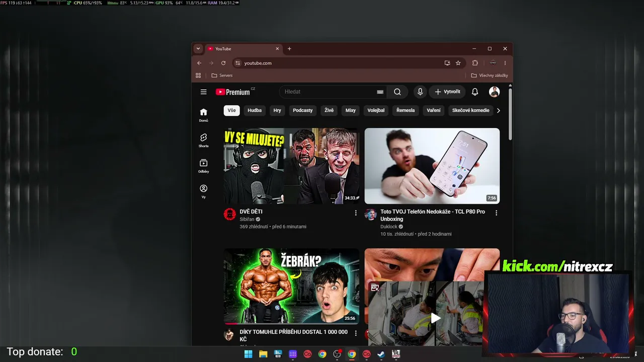Select the Volejbal filter chip
Screen dimensions: 644x362
pyautogui.click(x=376, y=111)
